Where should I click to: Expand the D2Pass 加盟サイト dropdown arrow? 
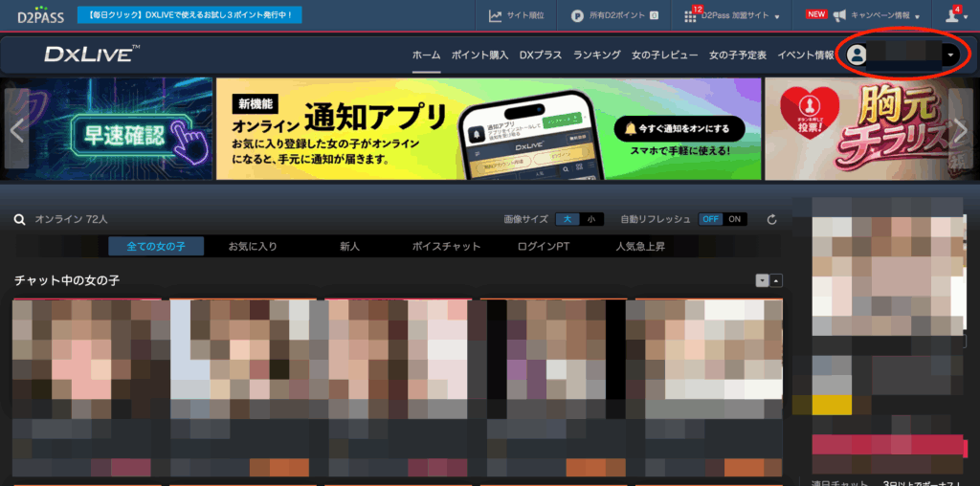coord(777,17)
